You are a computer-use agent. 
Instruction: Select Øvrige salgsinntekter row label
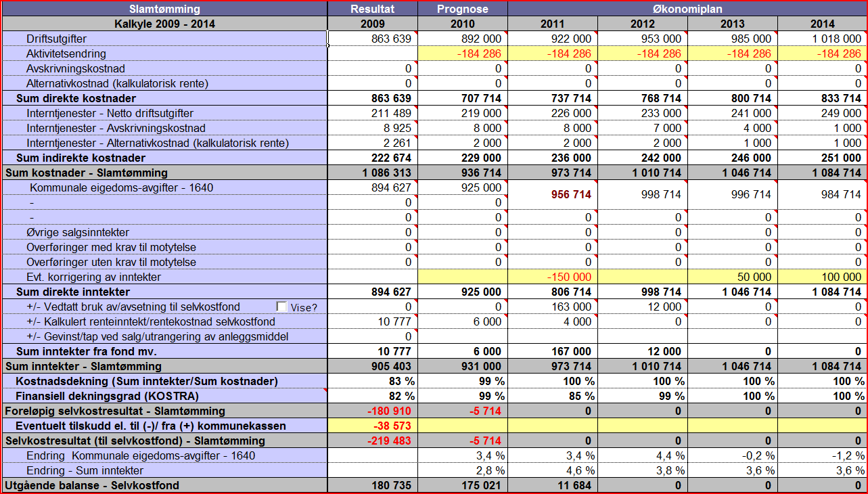[164, 232]
